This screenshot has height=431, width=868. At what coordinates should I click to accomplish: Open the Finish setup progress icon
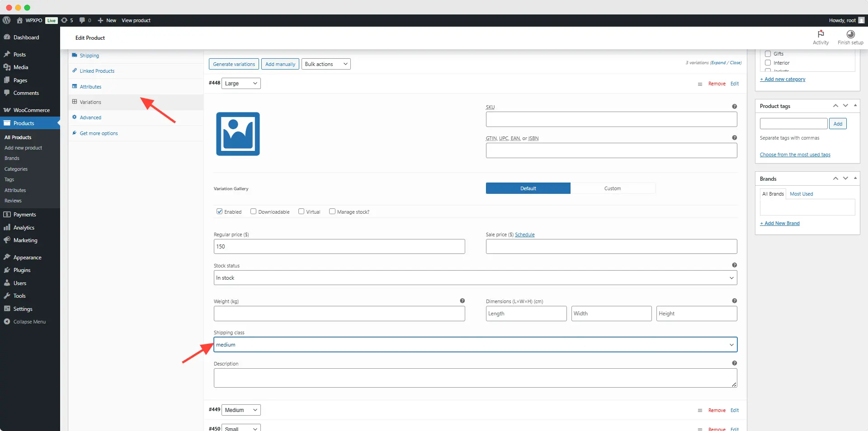pyautogui.click(x=850, y=34)
